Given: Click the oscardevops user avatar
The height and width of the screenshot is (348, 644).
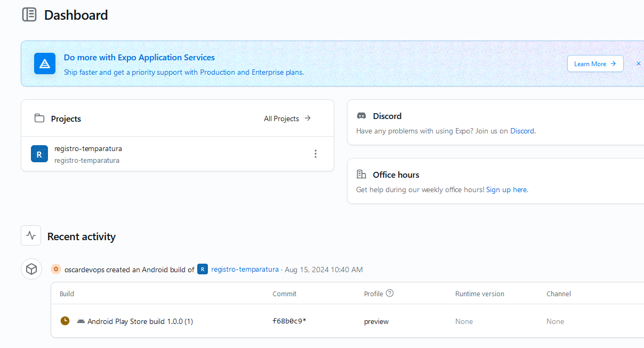Looking at the screenshot, I should click(x=56, y=269).
